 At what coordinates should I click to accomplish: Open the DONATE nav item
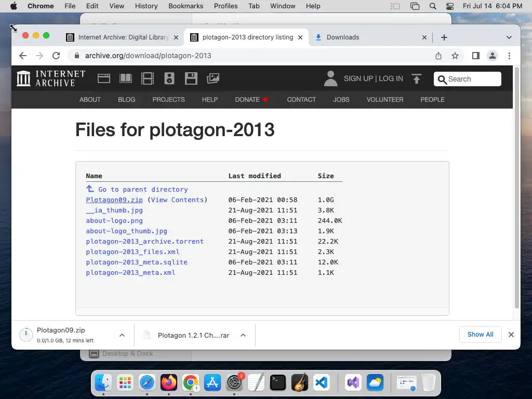[251, 99]
